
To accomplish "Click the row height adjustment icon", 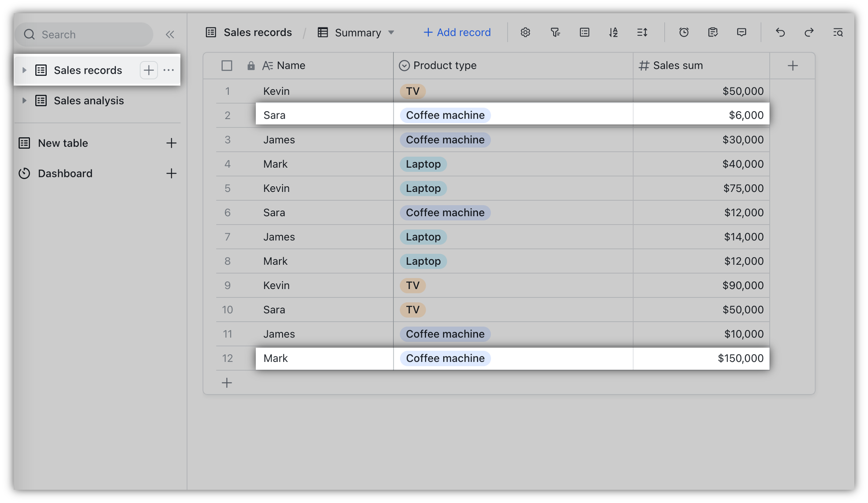I will click(x=643, y=32).
